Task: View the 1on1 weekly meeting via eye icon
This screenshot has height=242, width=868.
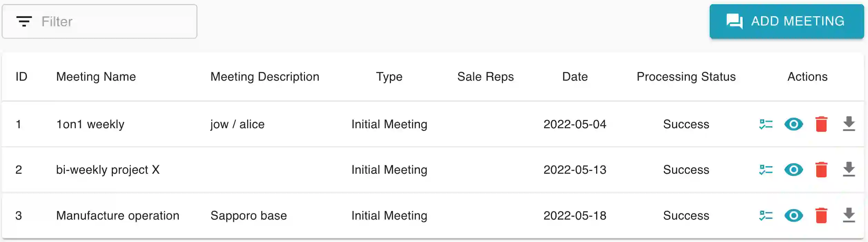Action: click(x=793, y=124)
